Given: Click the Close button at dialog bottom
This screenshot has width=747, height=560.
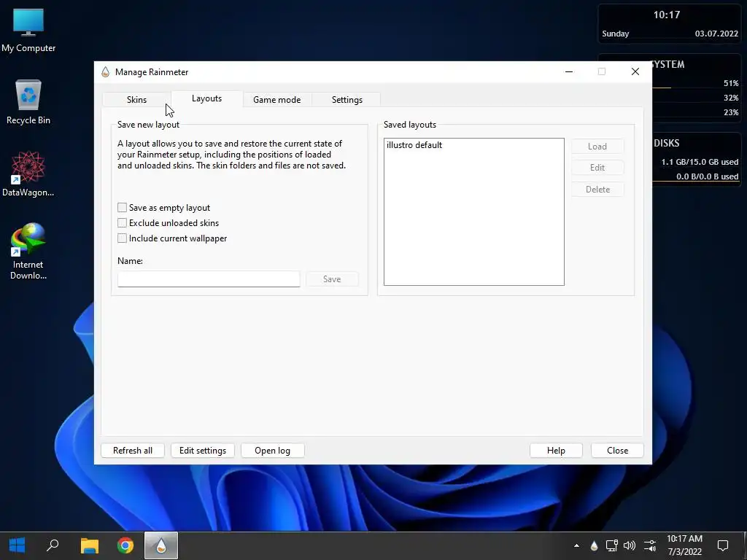Looking at the screenshot, I should click(x=617, y=451).
